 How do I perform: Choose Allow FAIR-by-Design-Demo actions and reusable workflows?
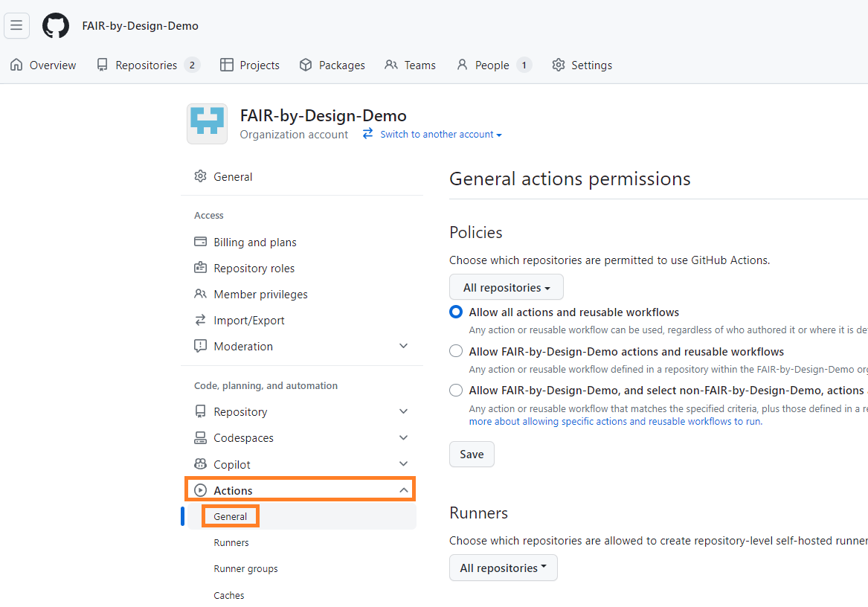tap(455, 350)
